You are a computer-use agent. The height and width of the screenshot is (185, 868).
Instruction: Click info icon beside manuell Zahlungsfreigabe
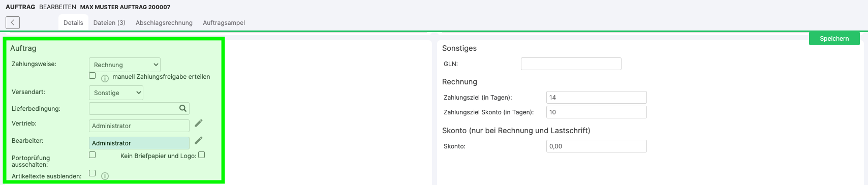tap(105, 78)
